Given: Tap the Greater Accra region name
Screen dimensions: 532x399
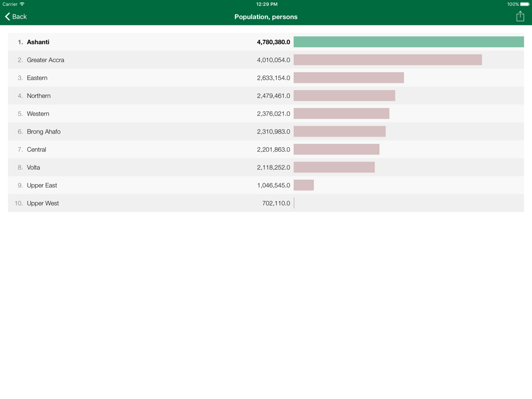Looking at the screenshot, I should 45,60.
